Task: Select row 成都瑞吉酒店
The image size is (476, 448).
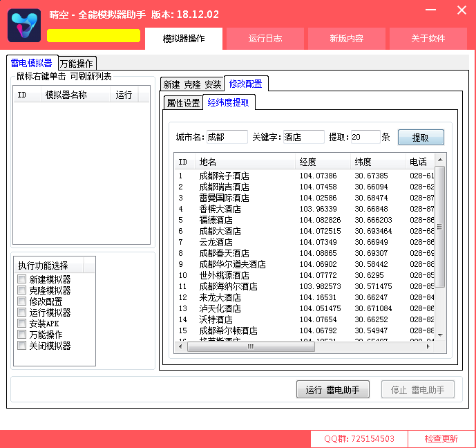Action: [x=305, y=187]
